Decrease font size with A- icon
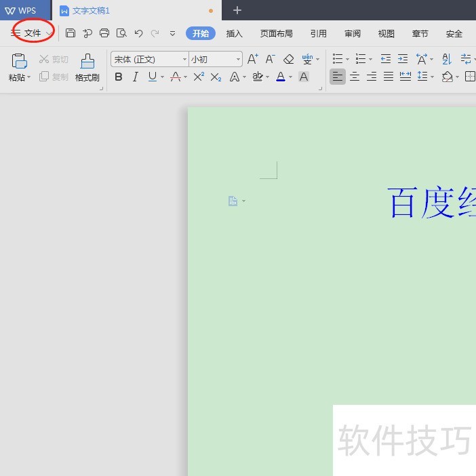The image size is (476, 476). tap(270, 59)
